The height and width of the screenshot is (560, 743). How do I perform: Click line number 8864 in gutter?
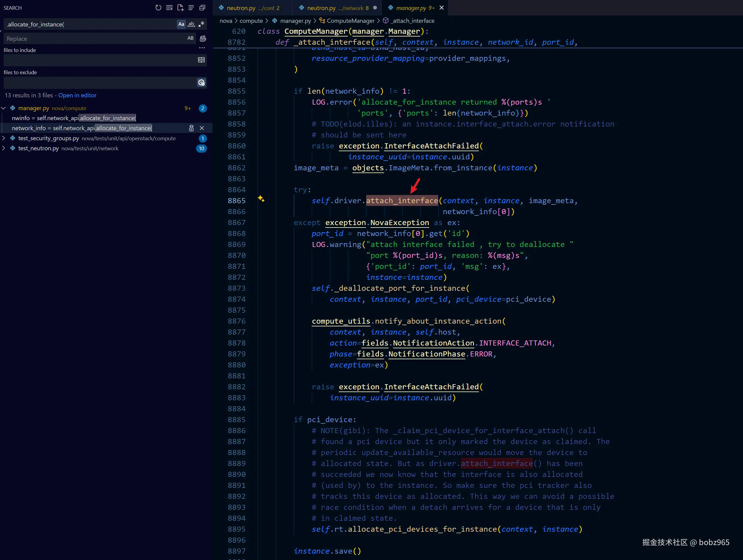(x=237, y=190)
